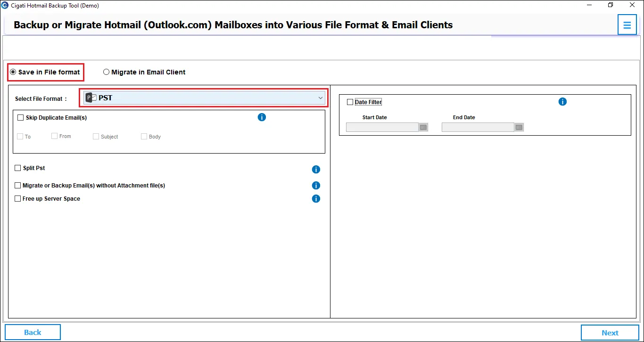Viewport: 644px width, 342px height.
Task: Tick the Subject duplicate-field checkbox
Action: [96, 136]
